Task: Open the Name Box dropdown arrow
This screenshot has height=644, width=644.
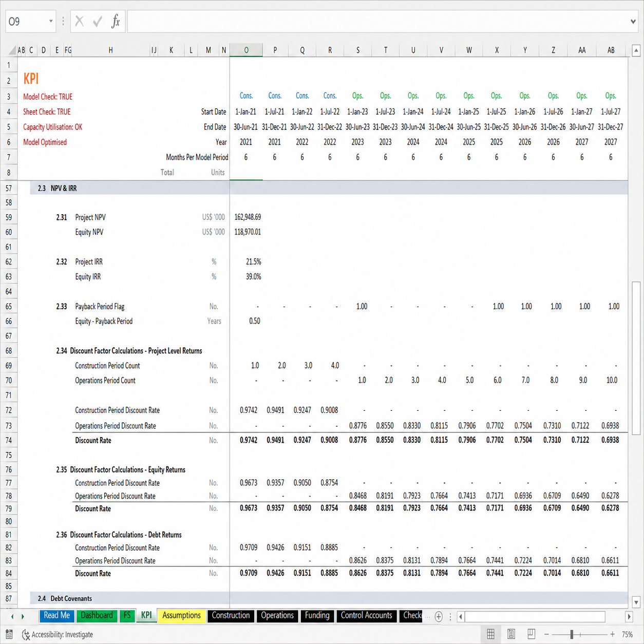Action: 51,22
